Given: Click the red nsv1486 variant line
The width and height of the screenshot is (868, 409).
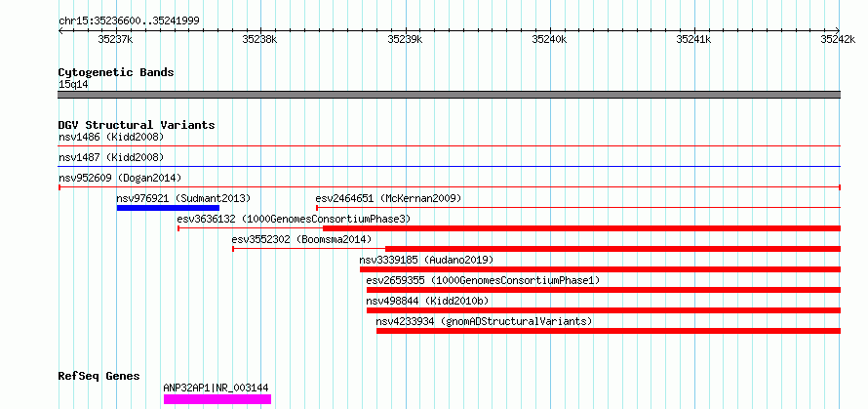Looking at the screenshot, I should [450, 145].
